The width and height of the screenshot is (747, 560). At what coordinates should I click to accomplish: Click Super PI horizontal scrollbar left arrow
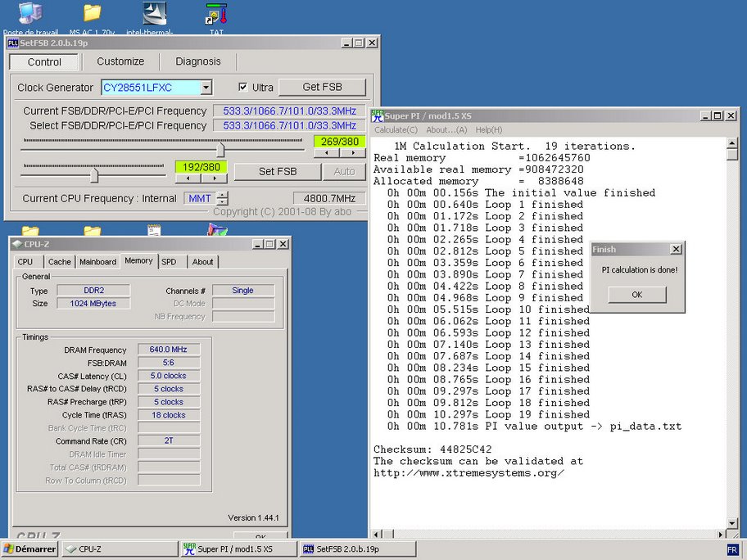[x=376, y=535]
